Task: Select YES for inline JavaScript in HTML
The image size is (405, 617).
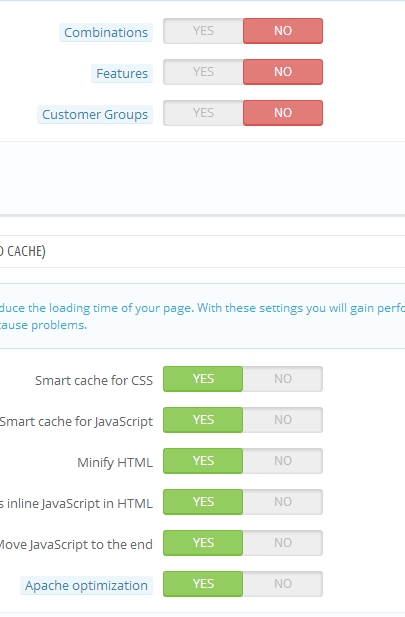Action: pyautogui.click(x=203, y=502)
